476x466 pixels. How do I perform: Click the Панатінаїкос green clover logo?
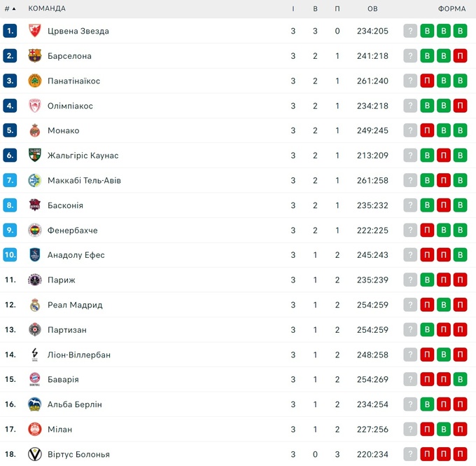point(35,81)
